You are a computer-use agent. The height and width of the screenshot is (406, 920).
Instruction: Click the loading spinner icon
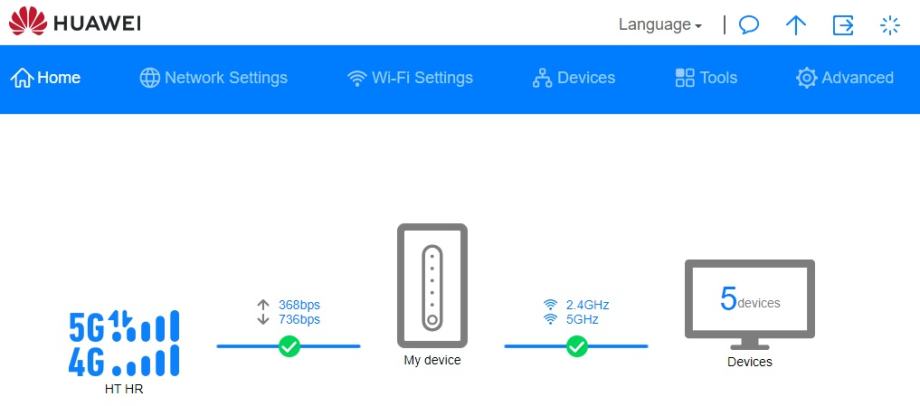[889, 25]
